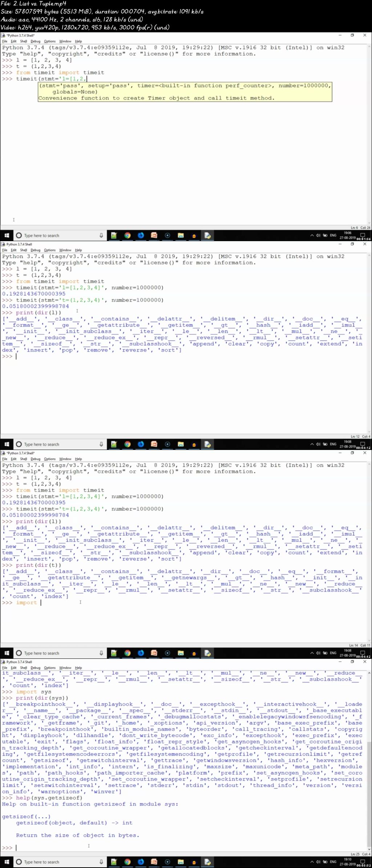Open the notification center in the 00:04:42 frame

pos(362,652)
